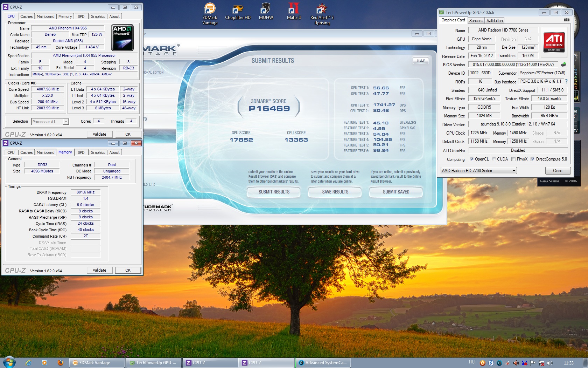Image resolution: width=588 pixels, height=368 pixels.
Task: Click the SUBMIT SAVED button in 3DMark Vantage
Action: point(396,192)
